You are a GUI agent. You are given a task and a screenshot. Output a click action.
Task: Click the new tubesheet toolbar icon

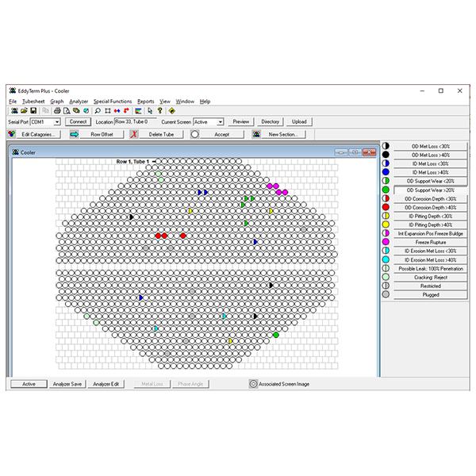14,111
